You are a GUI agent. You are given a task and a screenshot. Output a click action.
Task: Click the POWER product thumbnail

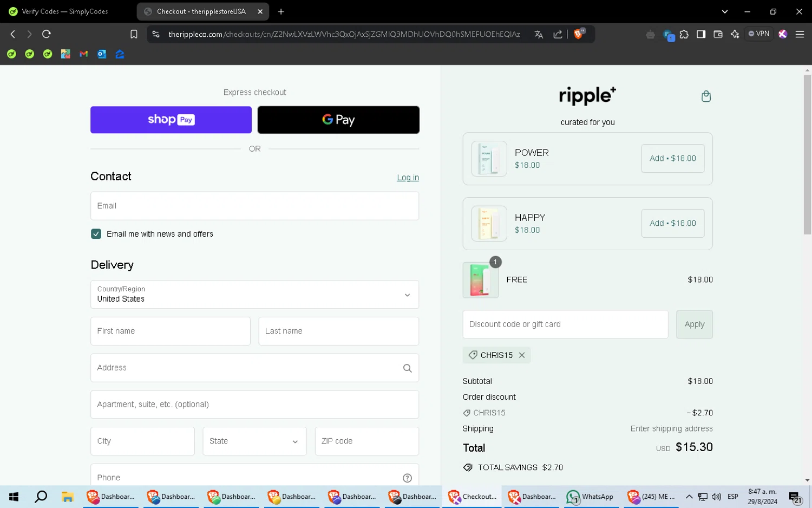point(489,159)
